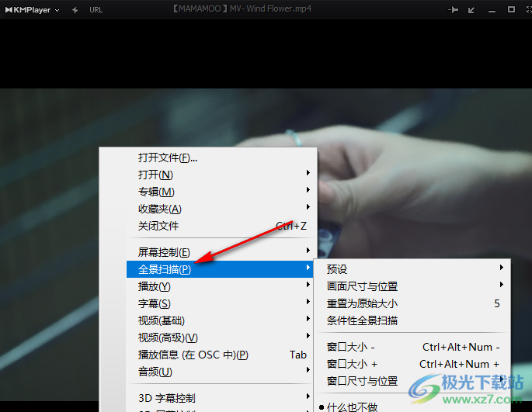The image size is (532, 412).
Task: Select 关闭文件 menu entry
Action: point(221,226)
